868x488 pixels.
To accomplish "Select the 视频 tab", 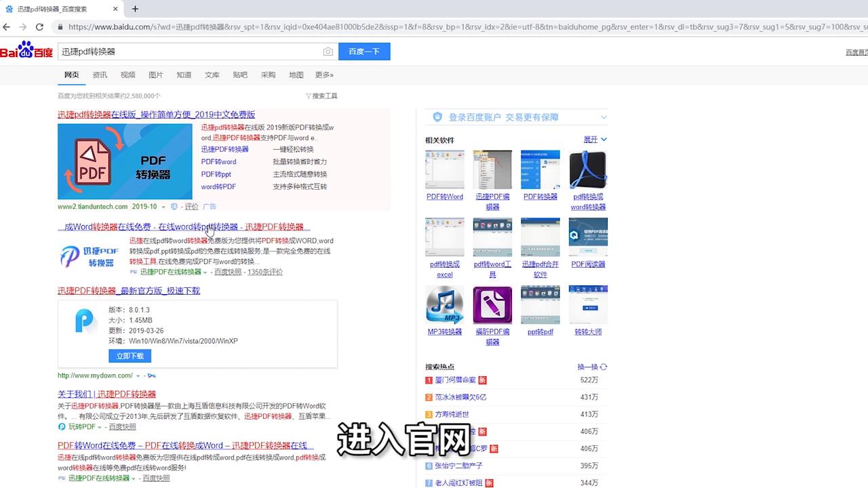I will coord(127,75).
